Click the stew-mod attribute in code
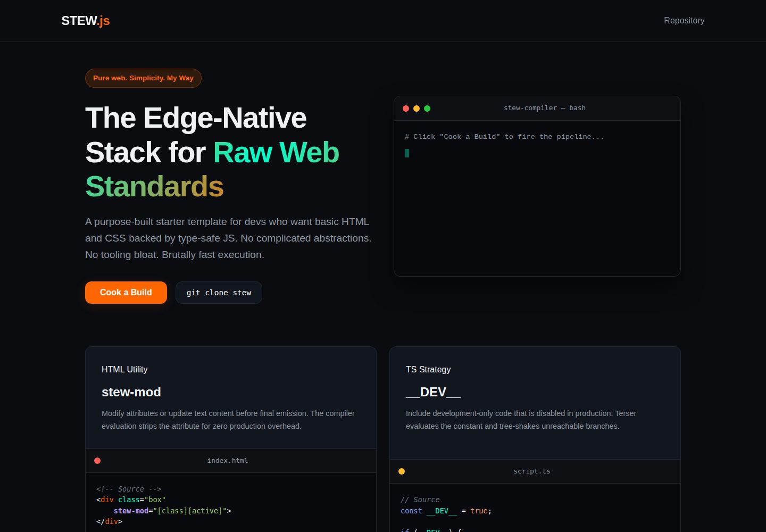Screen dimensions: 766x532 (x=131, y=511)
